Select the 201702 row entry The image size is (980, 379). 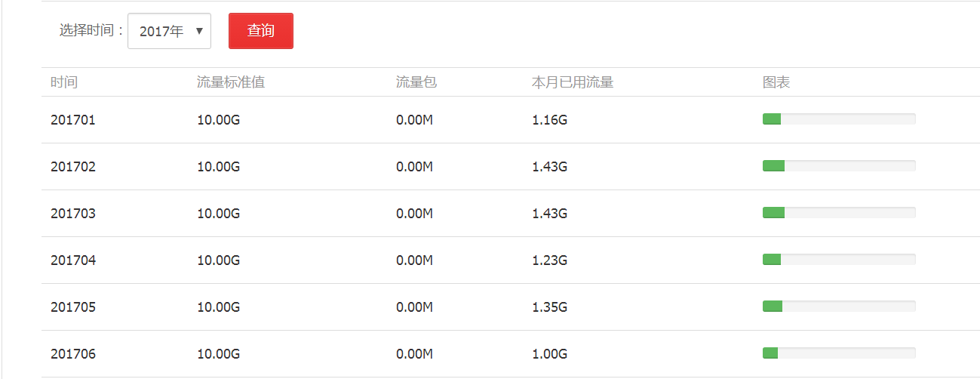(x=73, y=166)
